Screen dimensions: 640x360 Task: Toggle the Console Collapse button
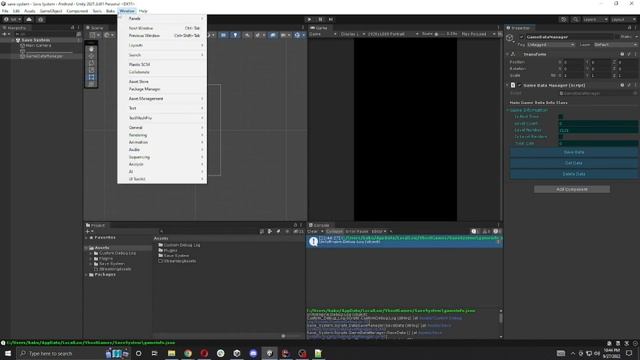[334, 231]
